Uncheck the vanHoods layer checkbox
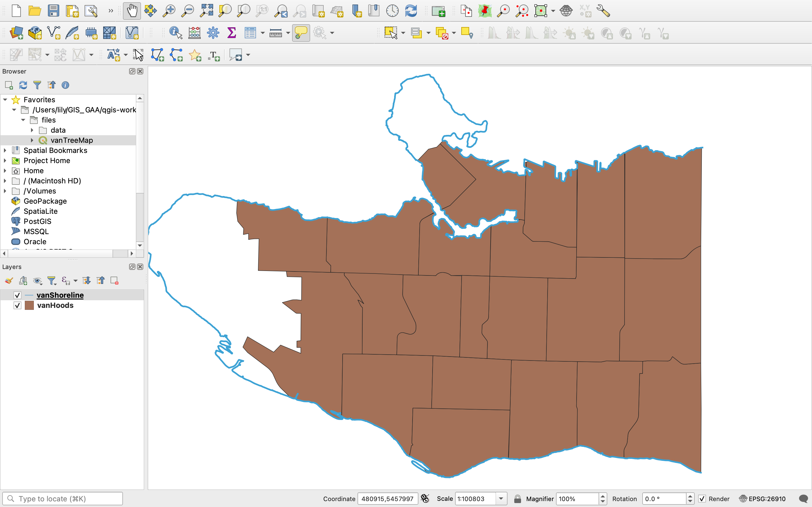Image resolution: width=812 pixels, height=507 pixels. [17, 306]
